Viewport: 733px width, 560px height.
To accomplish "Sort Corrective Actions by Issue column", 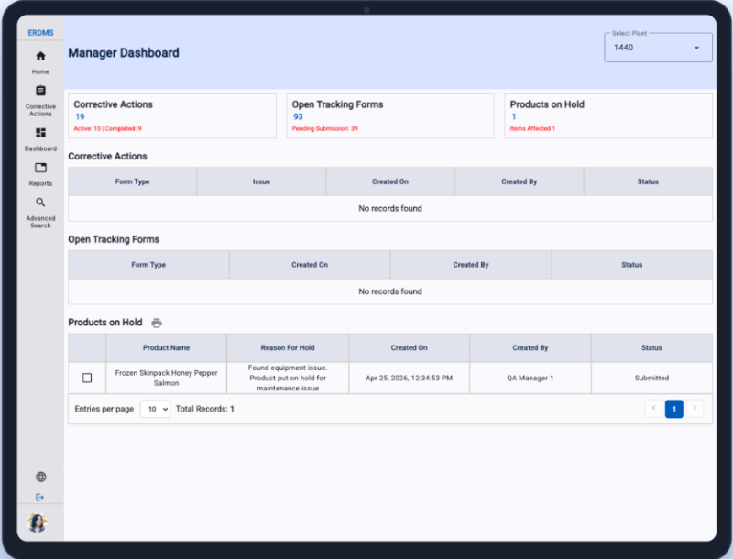I will 261,181.
